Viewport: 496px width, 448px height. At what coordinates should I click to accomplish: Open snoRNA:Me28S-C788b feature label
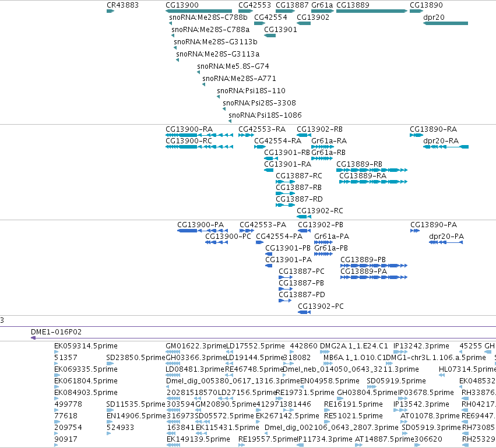(208, 17)
